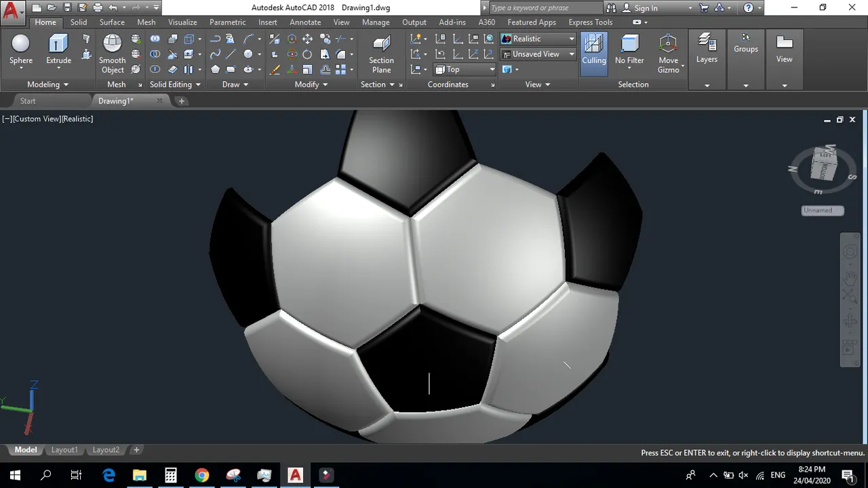The height and width of the screenshot is (488, 868).
Task: Click the Orbit tool on nav bar
Action: click(x=850, y=322)
